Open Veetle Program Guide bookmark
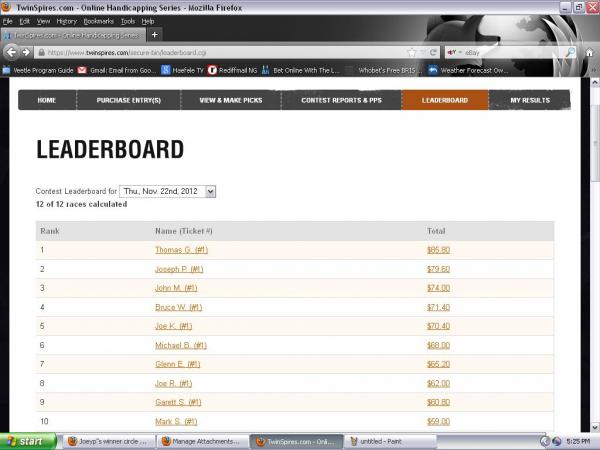Image resolution: width=600 pixels, height=450 pixels. pos(40,69)
